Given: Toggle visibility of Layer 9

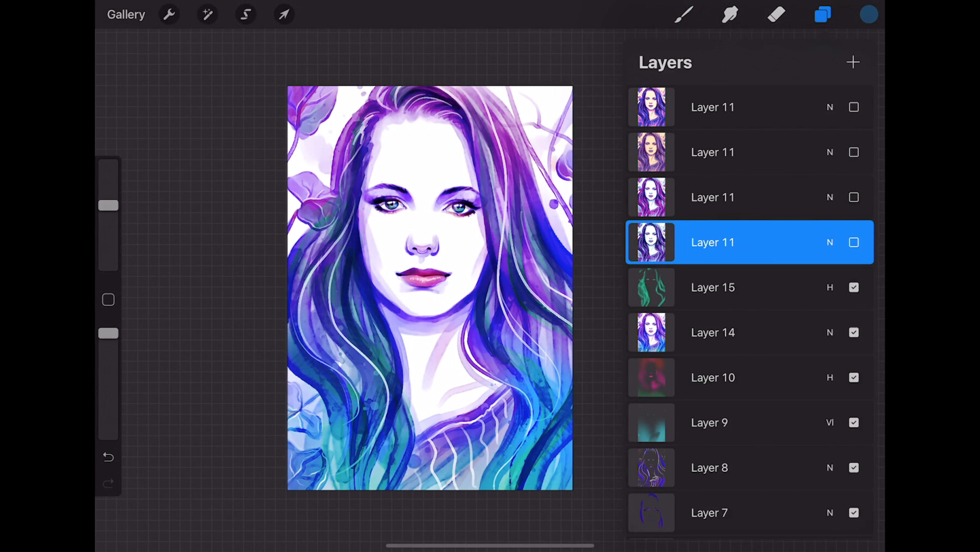Looking at the screenshot, I should click(x=854, y=422).
